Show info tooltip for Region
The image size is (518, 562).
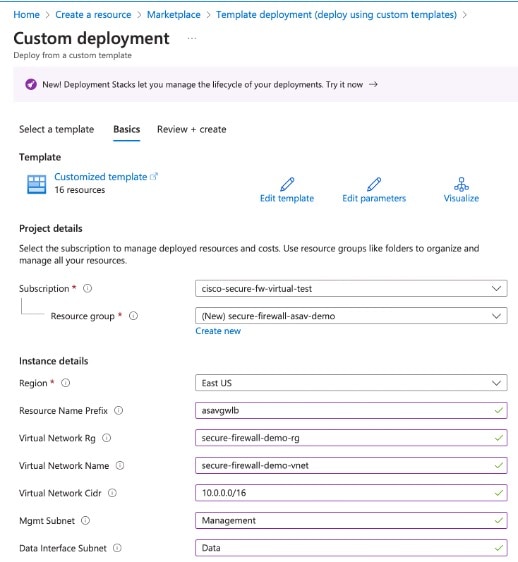[66, 383]
